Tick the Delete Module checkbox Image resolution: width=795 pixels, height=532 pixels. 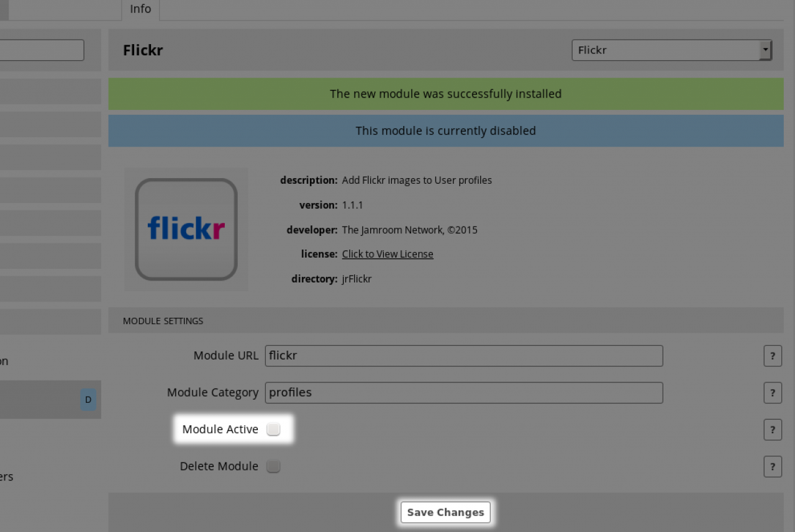point(273,466)
